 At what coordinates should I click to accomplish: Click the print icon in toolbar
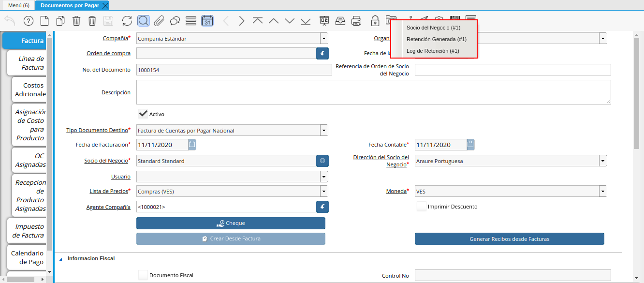coord(356,21)
